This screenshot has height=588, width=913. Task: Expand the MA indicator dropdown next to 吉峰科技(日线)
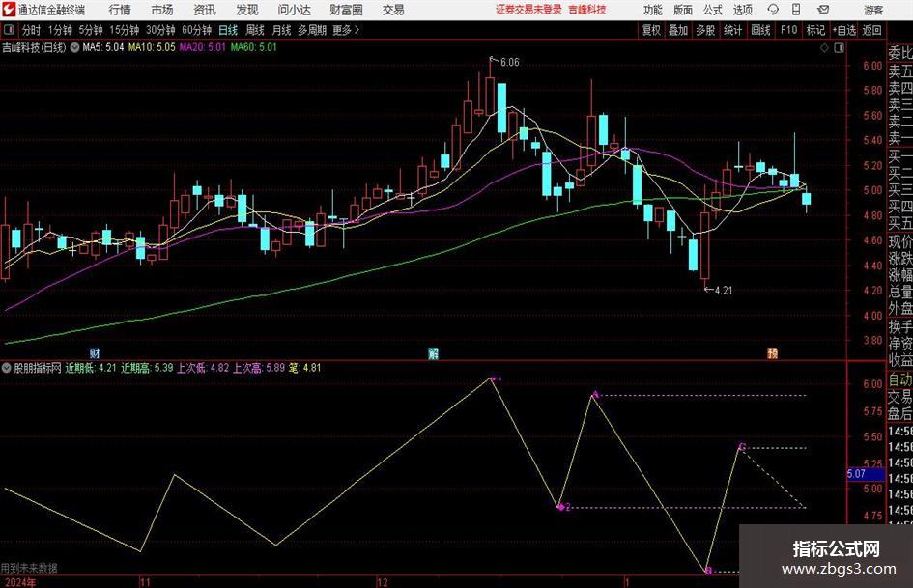point(74,47)
